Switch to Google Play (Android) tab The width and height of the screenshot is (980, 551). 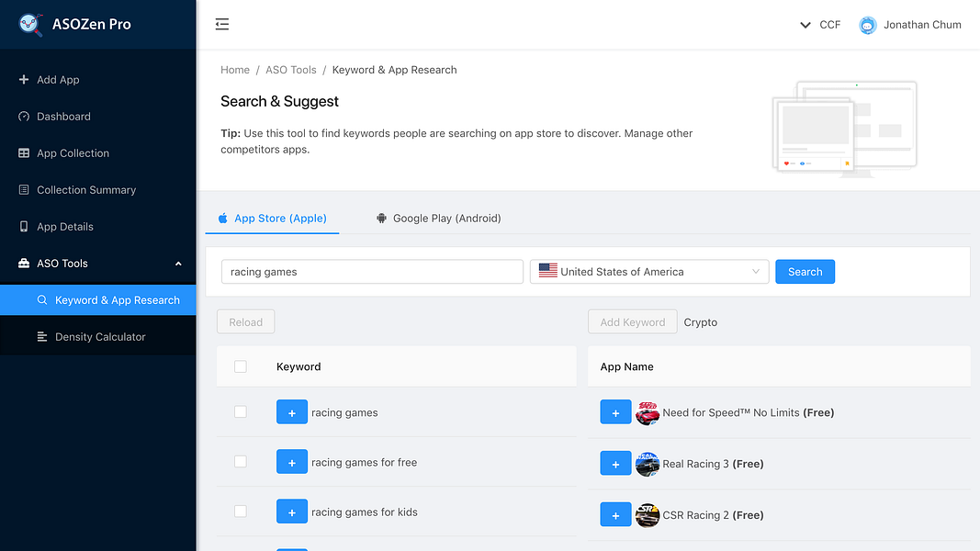439,218
